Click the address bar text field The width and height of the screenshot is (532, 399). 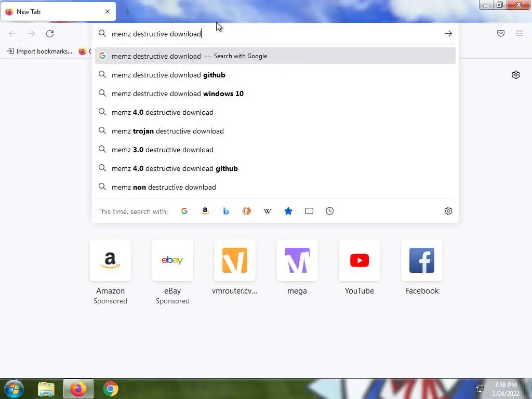[275, 34]
